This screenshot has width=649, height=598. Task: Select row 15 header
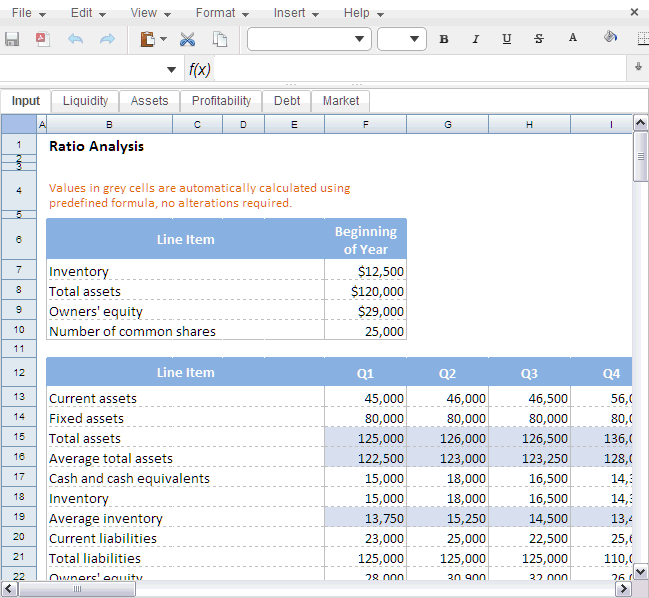coord(19,437)
